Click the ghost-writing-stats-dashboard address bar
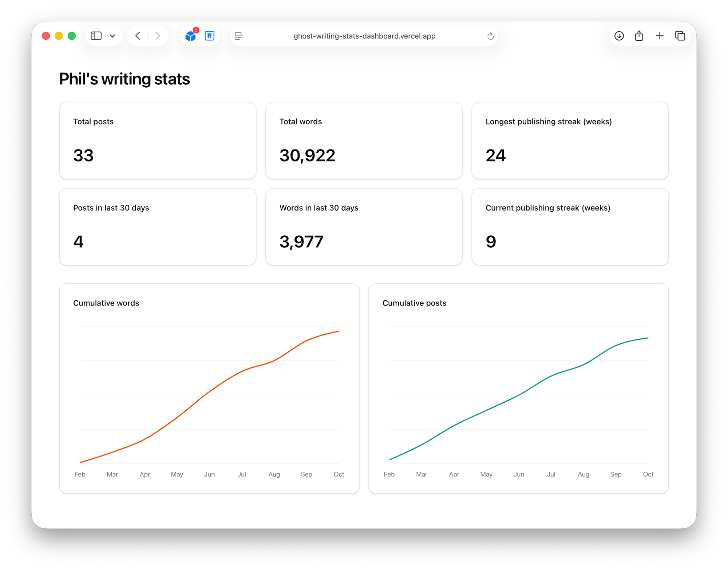Screen dimensions: 728x570 (364, 36)
